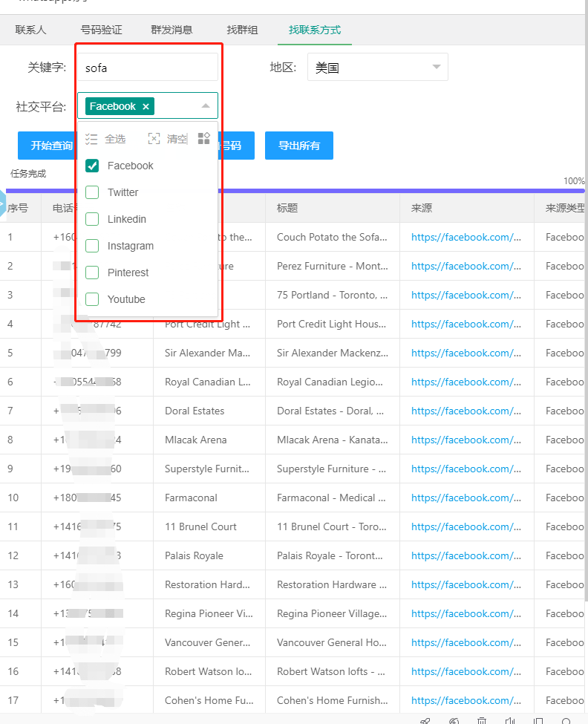Click the clear (清空) selection icon
This screenshot has width=588, height=724.
[154, 139]
